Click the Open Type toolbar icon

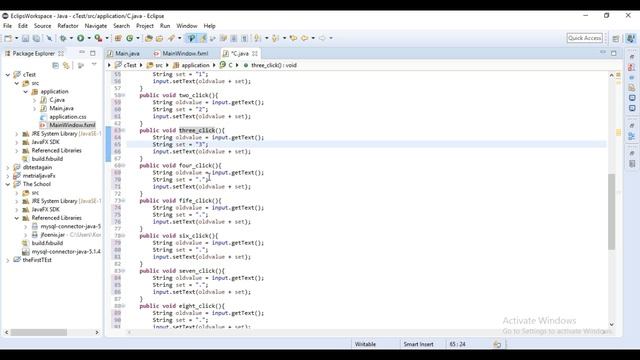tap(149, 38)
